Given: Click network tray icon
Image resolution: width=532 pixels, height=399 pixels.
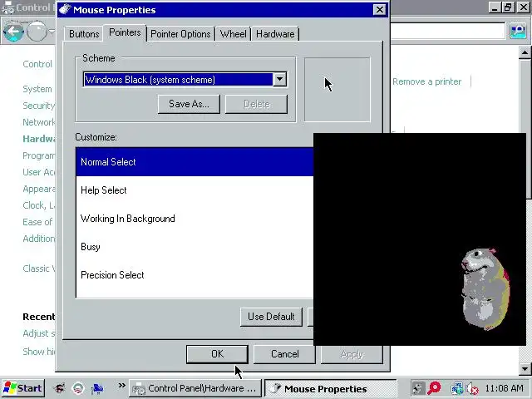Looking at the screenshot, I should point(456,388).
